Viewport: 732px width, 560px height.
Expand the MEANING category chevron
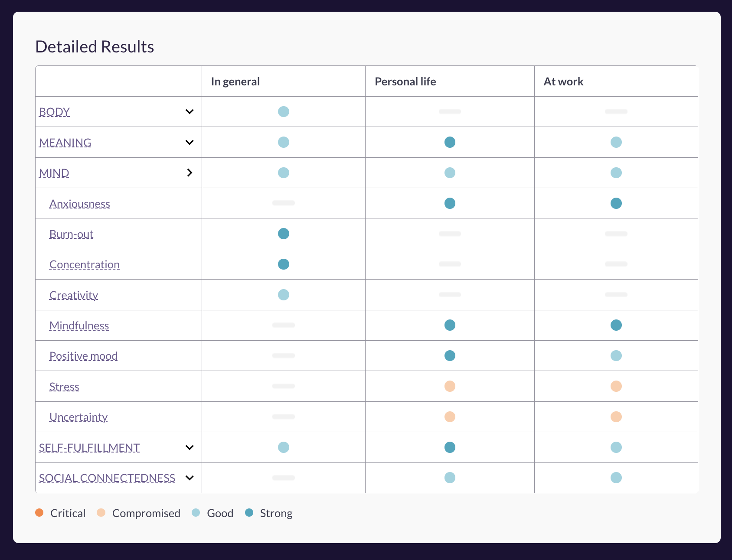point(189,143)
